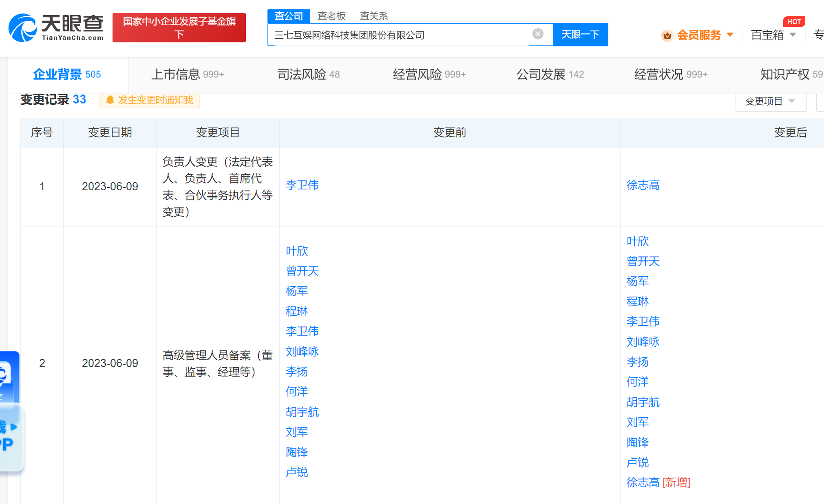Click the bell notification icon
824x504 pixels.
pyautogui.click(x=110, y=100)
